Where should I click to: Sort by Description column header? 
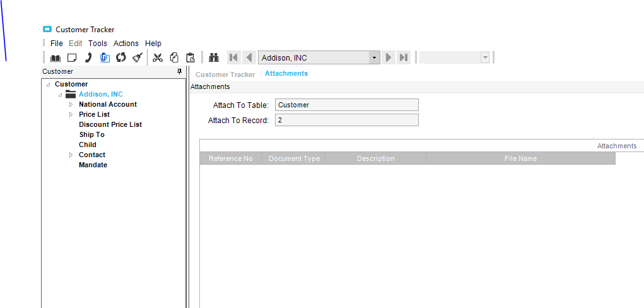tap(376, 158)
